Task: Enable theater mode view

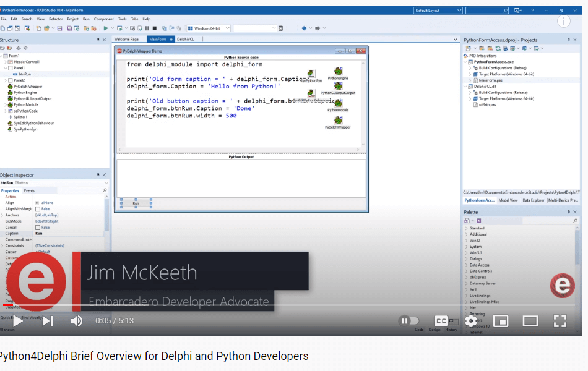Action: 530,321
